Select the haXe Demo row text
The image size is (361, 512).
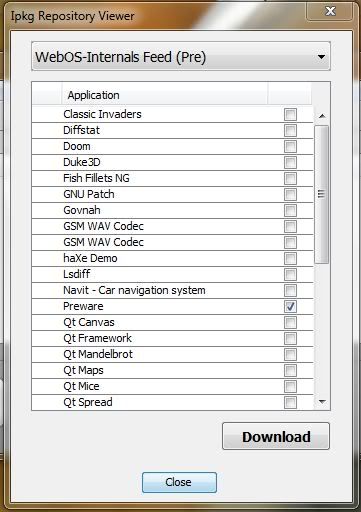point(90,258)
